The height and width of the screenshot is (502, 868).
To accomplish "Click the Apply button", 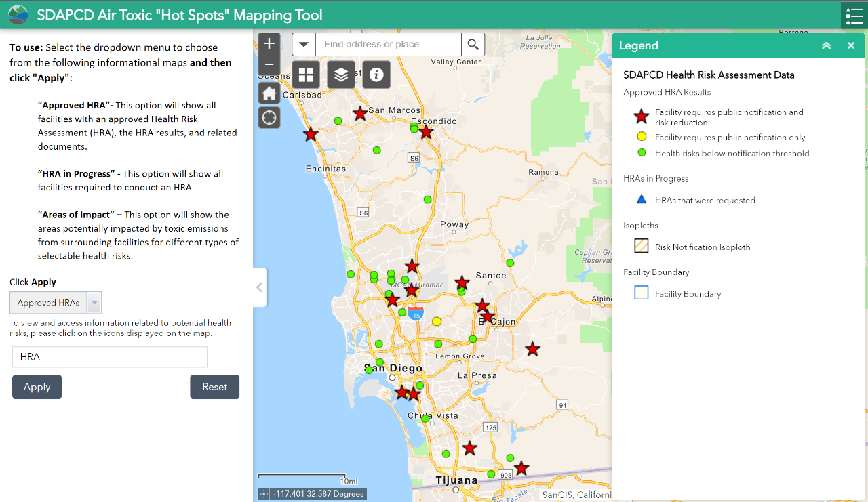I will (x=37, y=387).
